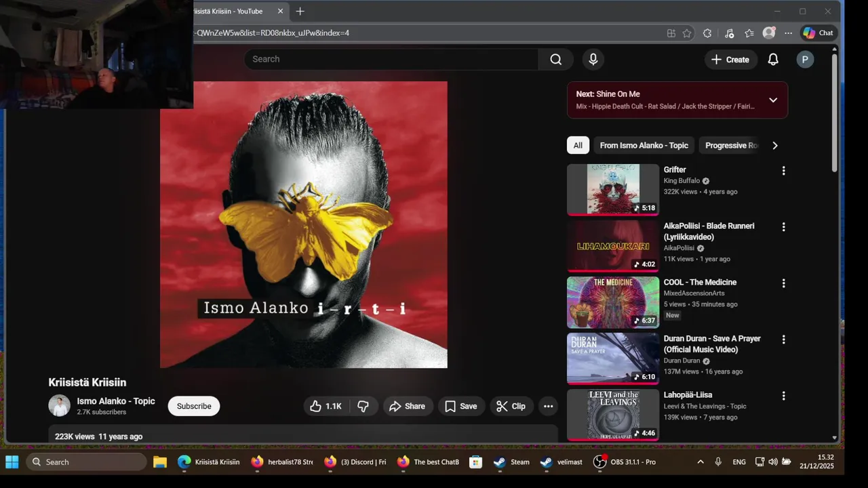Open options menu for Lahopää-Liisa
The height and width of the screenshot is (488, 868).
click(783, 396)
